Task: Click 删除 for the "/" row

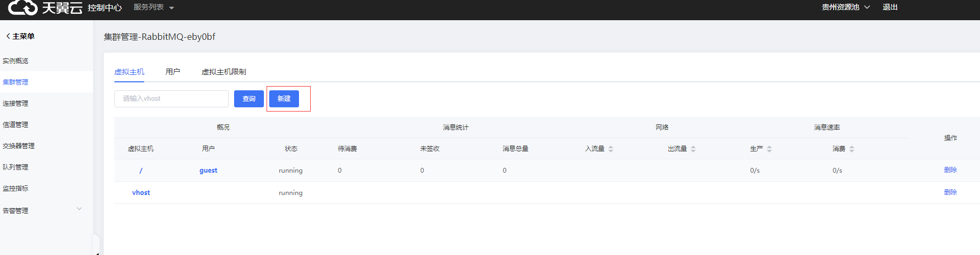Action: [950, 170]
